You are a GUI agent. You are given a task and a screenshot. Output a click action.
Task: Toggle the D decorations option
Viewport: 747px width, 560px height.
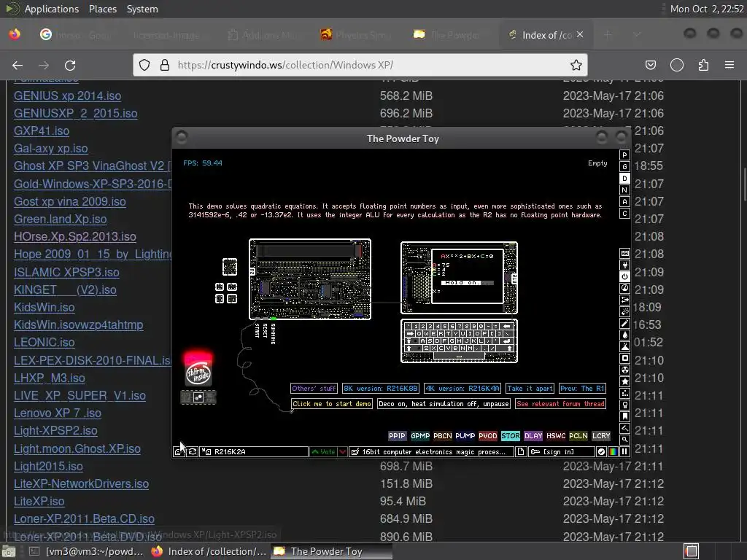coord(624,178)
